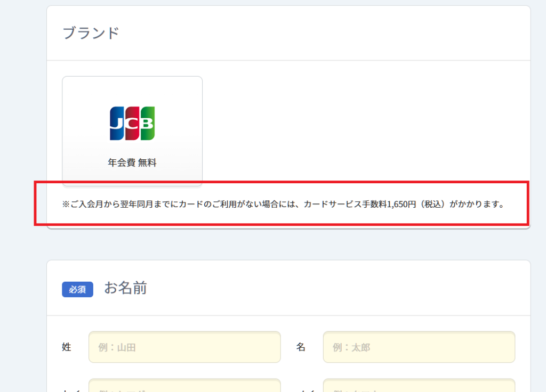The height and width of the screenshot is (392, 546).
Task: Click the 必須 required badge
Action: click(x=77, y=289)
